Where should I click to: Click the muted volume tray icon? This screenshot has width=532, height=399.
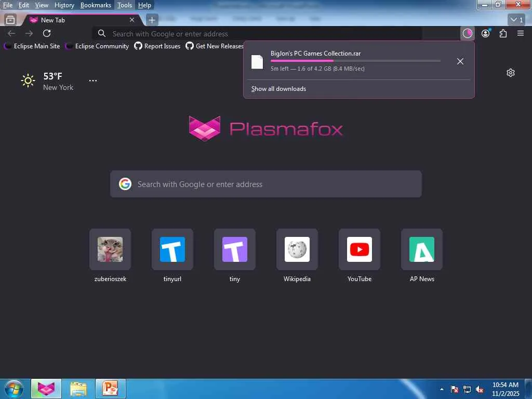tap(480, 389)
